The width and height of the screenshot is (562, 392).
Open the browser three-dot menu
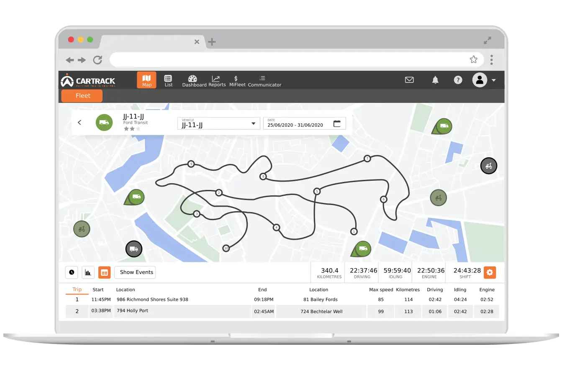(492, 60)
